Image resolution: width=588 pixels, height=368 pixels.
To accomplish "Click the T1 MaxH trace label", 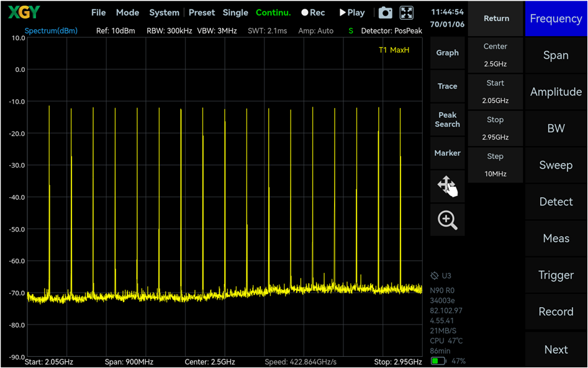I will coord(394,50).
